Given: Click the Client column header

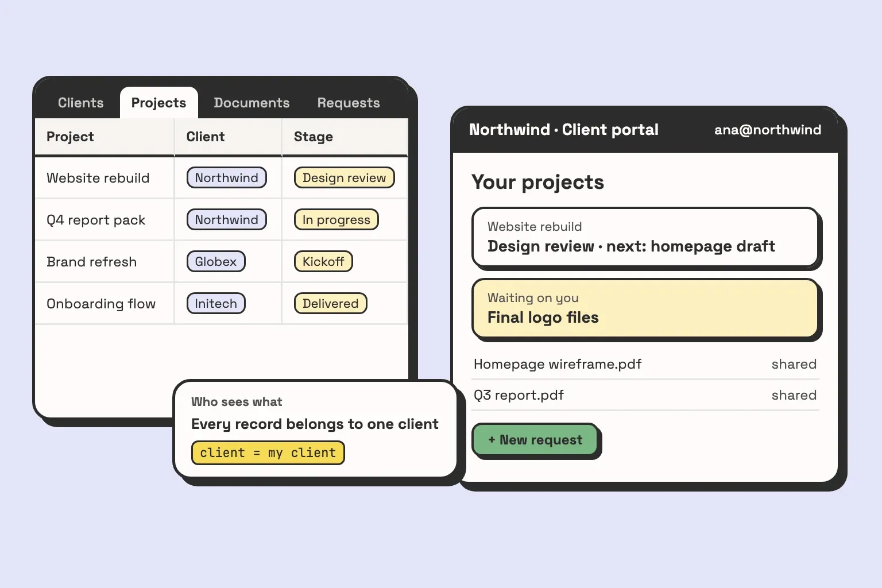Looking at the screenshot, I should click(228, 137).
